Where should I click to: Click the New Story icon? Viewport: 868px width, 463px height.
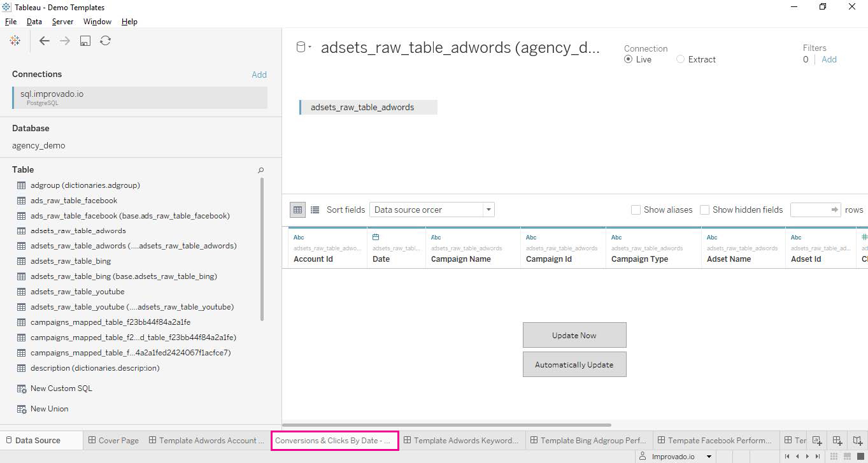click(x=858, y=440)
